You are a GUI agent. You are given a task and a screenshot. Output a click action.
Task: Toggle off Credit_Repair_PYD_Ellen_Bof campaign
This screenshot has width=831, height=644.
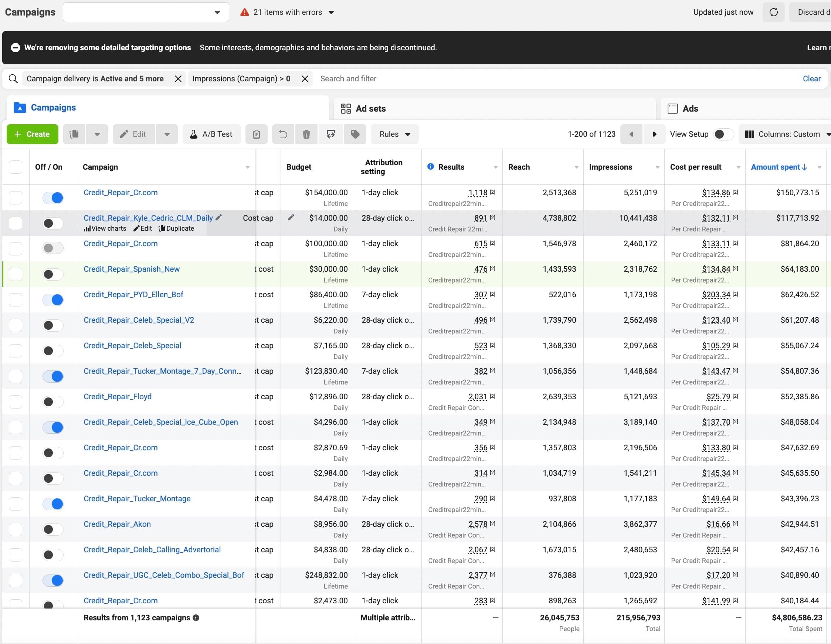point(53,300)
